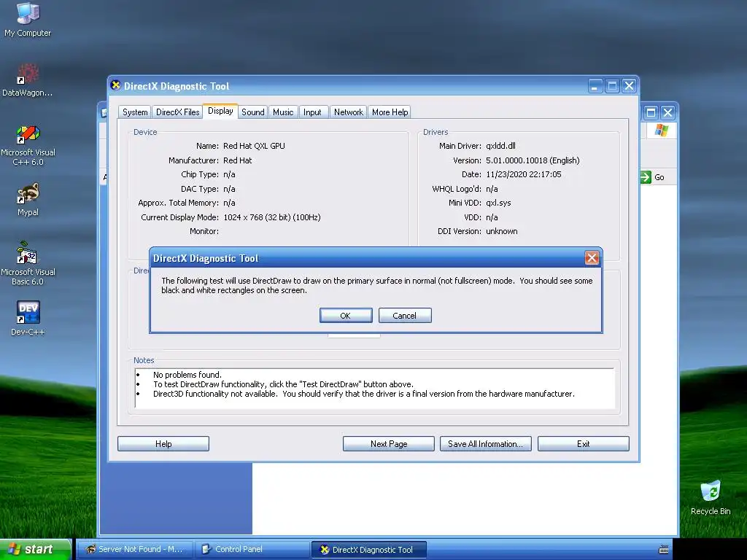The image size is (747, 560).
Task: Switch to Control Panel taskbar item
Action: point(252,550)
